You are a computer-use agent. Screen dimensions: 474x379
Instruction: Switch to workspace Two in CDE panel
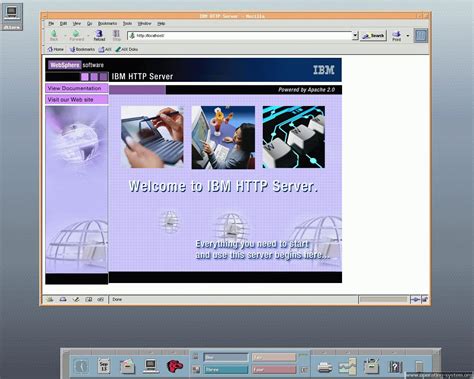(x=274, y=357)
